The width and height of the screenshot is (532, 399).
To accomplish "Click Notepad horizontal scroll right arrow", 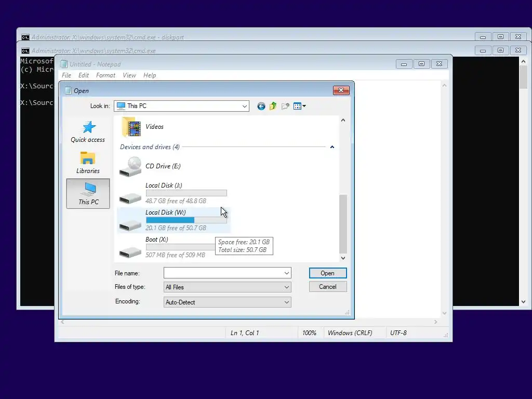I will click(x=436, y=322).
